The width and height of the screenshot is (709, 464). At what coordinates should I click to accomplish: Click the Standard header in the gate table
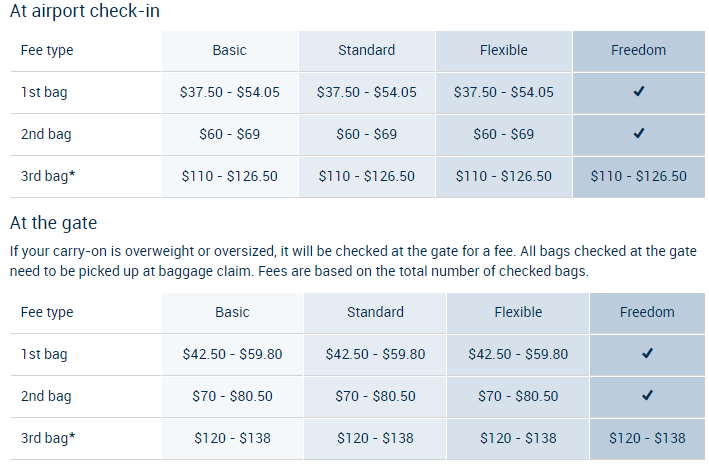point(375,312)
